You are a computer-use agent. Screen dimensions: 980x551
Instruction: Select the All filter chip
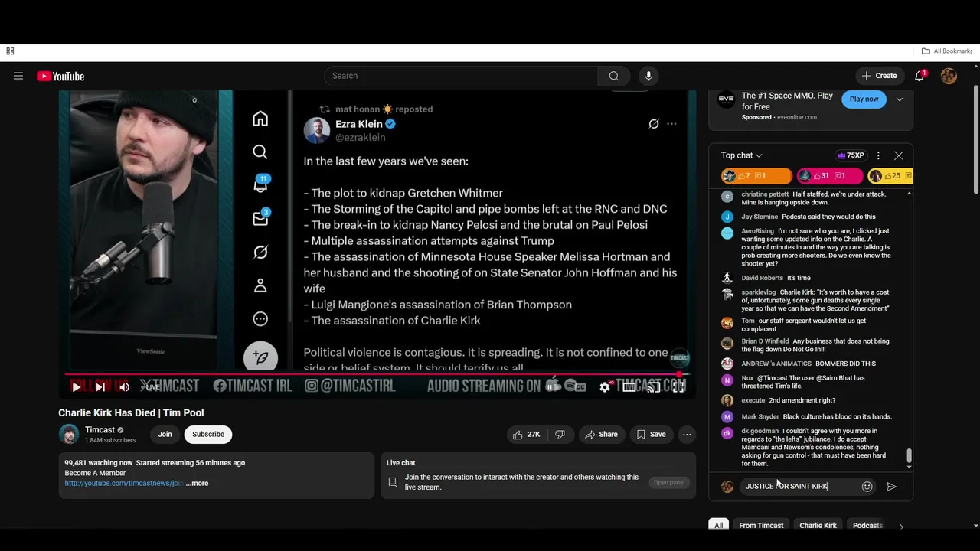[x=718, y=526]
